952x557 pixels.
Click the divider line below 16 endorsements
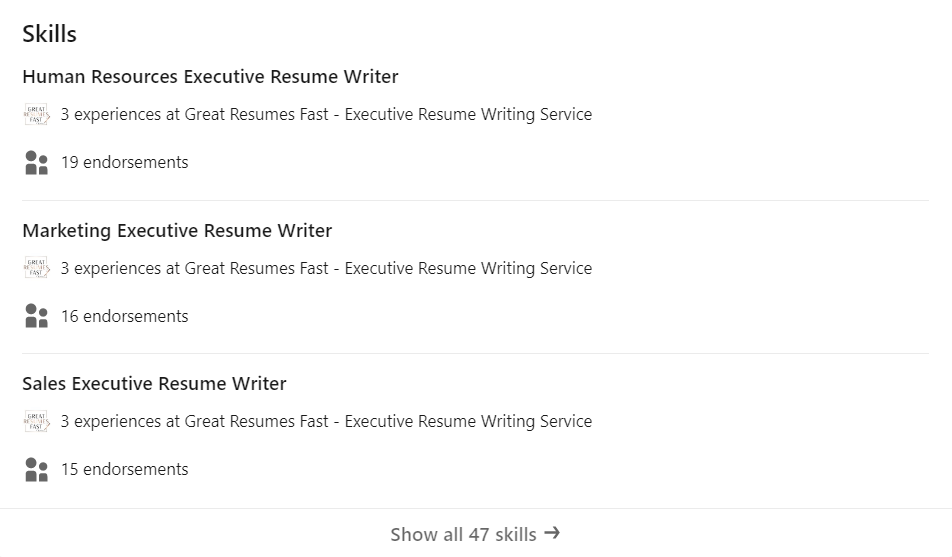click(475, 353)
